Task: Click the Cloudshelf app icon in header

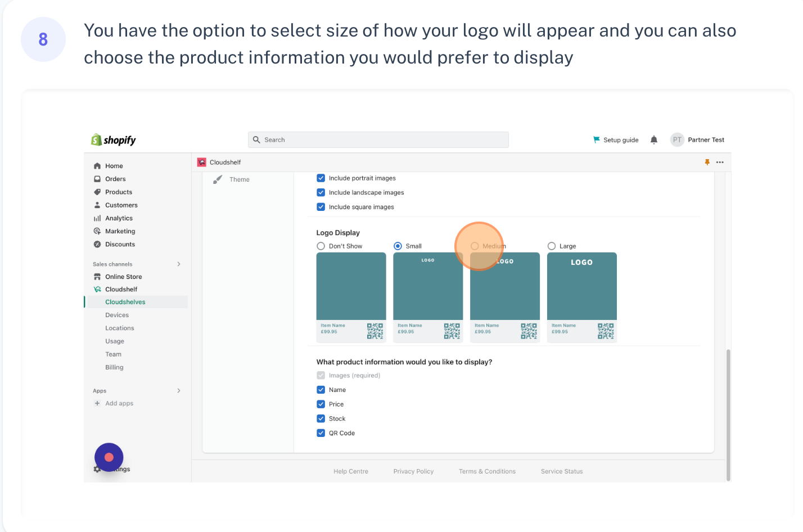Action: (202, 163)
